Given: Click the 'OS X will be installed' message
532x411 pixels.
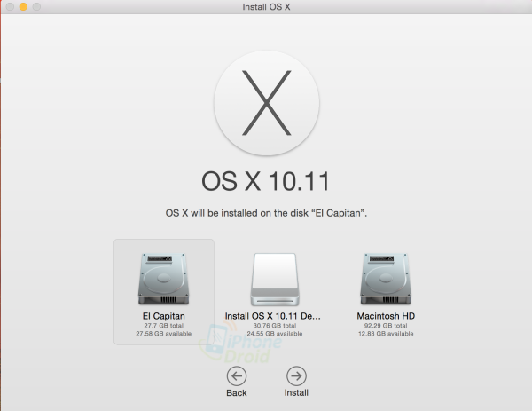Looking at the screenshot, I should pyautogui.click(x=266, y=213).
